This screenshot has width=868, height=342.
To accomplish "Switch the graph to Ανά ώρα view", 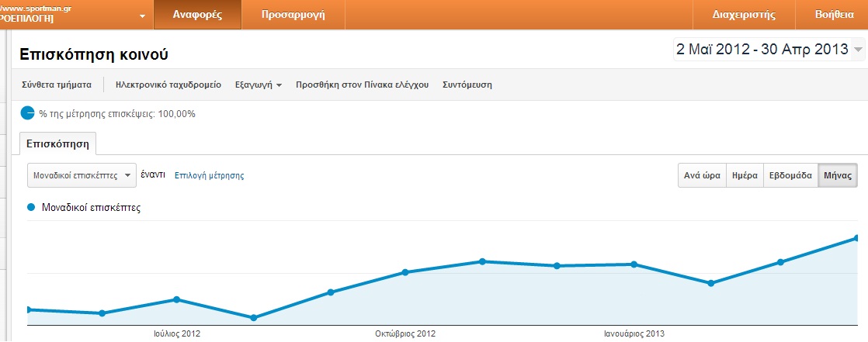I will tap(702, 175).
